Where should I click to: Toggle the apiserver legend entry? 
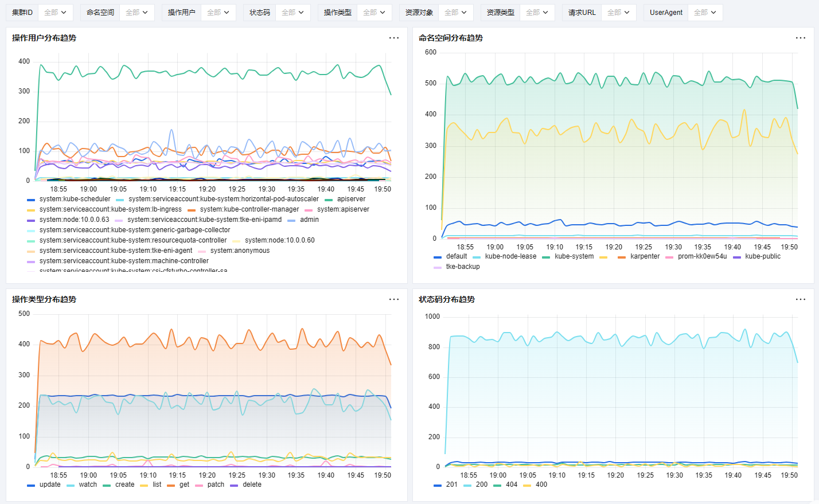[351, 199]
